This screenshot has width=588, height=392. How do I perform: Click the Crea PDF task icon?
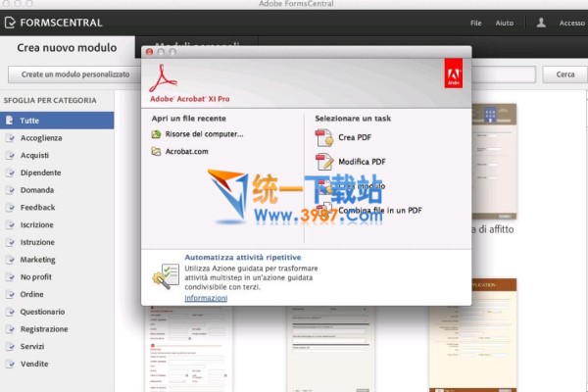tap(324, 137)
